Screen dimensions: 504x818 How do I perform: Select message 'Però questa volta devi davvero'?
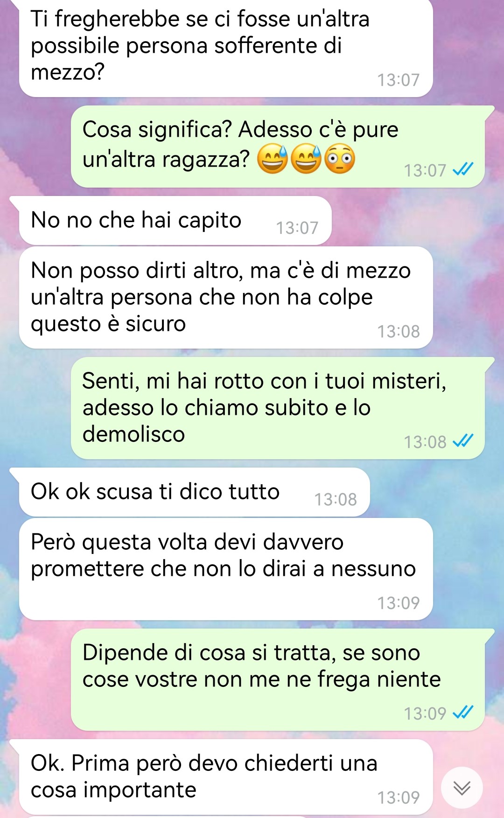click(226, 569)
